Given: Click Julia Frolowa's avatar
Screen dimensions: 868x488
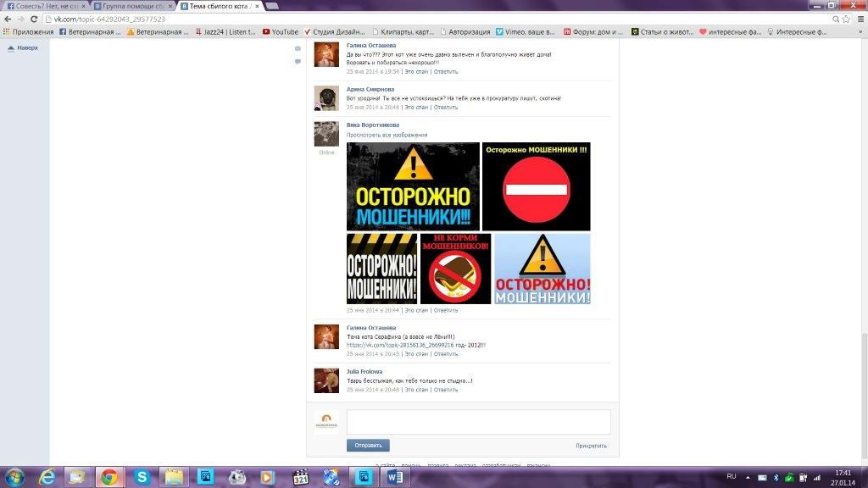Looking at the screenshot, I should point(326,380).
